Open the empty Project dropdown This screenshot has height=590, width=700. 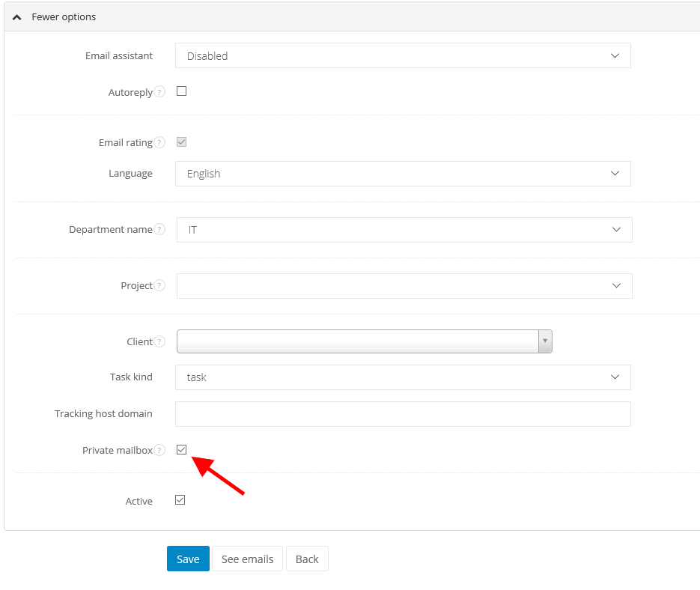(x=404, y=286)
